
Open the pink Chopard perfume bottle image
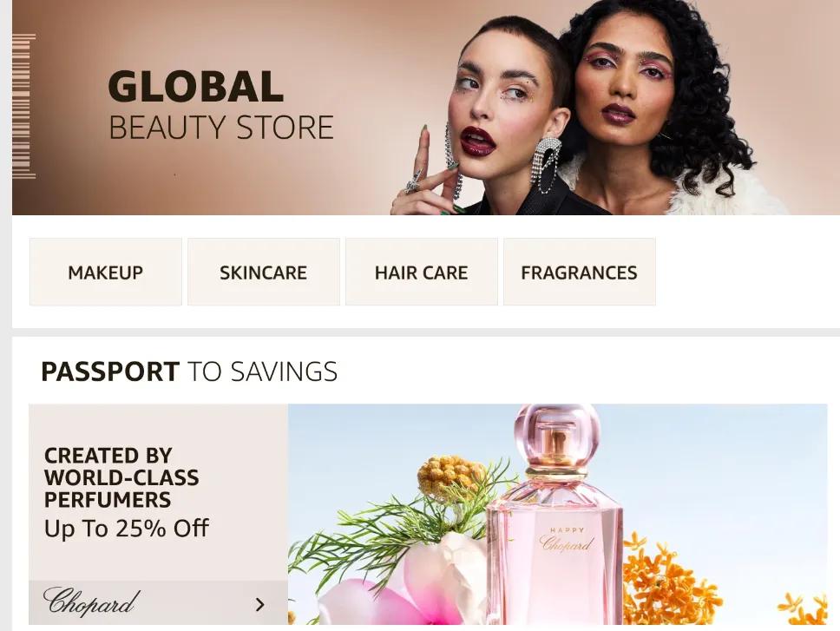[x=555, y=516]
